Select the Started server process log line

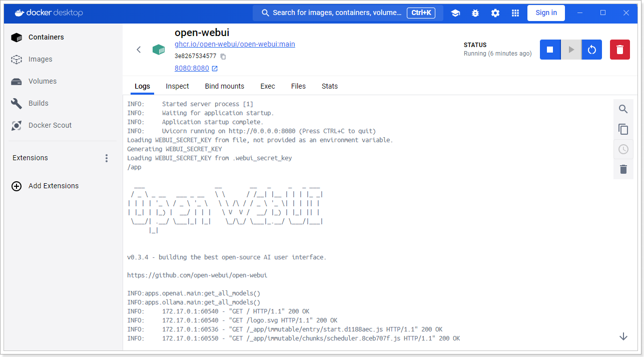(190, 104)
